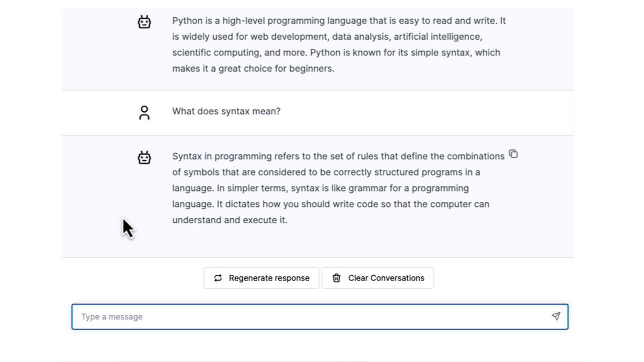644x362 pixels.
Task: Select the Regenerate response label
Action: [x=269, y=278]
